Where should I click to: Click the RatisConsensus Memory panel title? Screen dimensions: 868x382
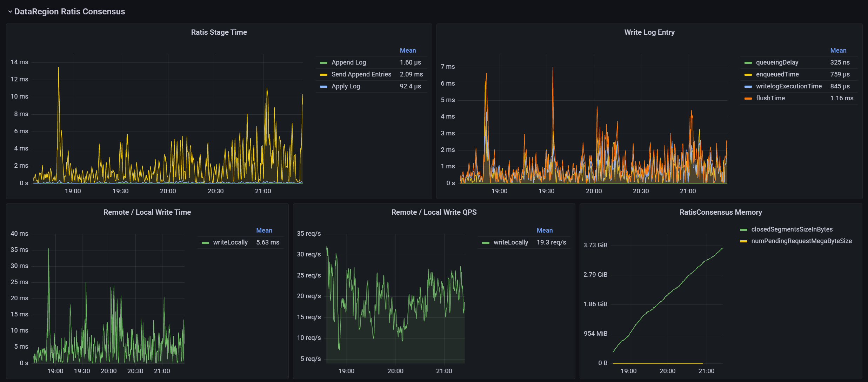[x=720, y=212]
